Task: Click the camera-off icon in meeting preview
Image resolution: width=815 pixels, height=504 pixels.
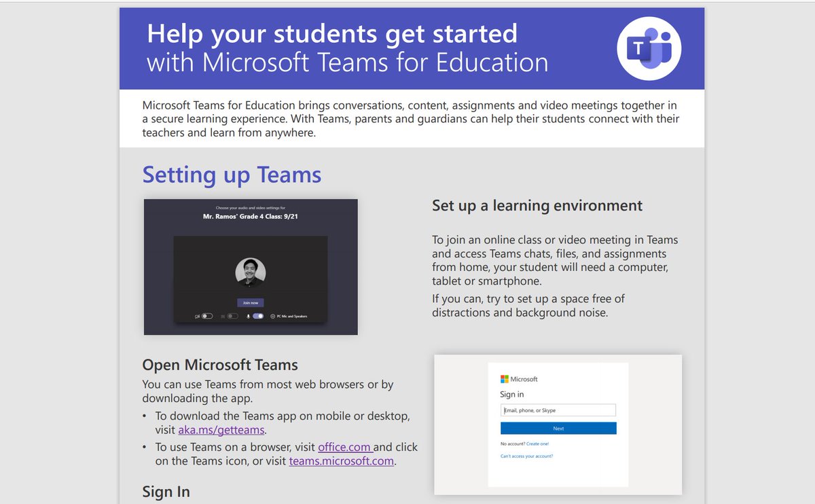Action: click(x=197, y=317)
